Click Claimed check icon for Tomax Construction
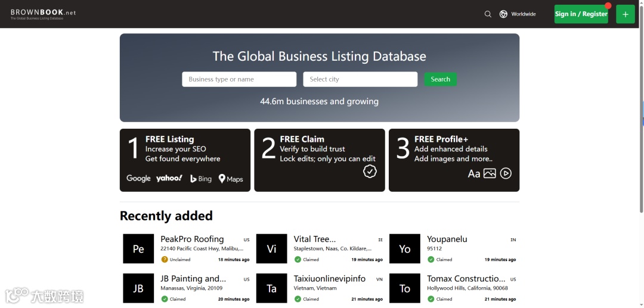Image resolution: width=644 pixels, height=308 pixels. coord(431,299)
